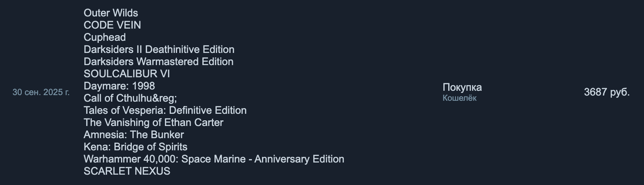Click Kena: Bridge of Spirits
Screen dimensions: 644x185
point(135,147)
